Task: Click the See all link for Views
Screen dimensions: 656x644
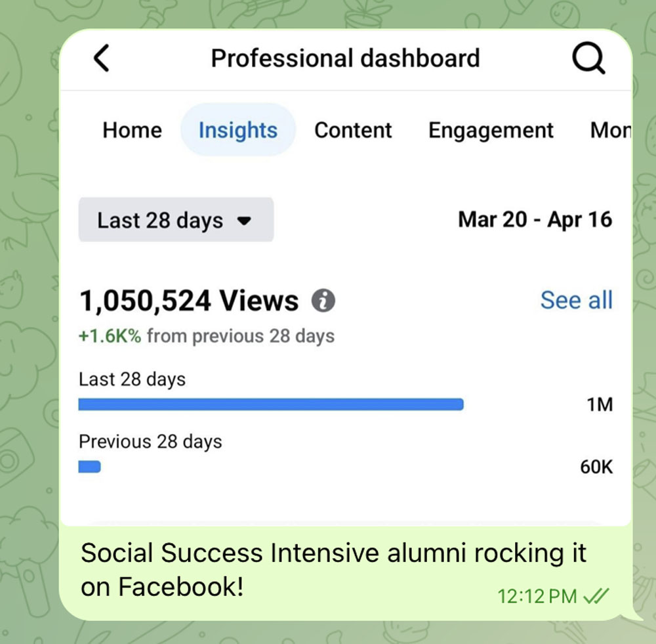Action: coord(576,300)
